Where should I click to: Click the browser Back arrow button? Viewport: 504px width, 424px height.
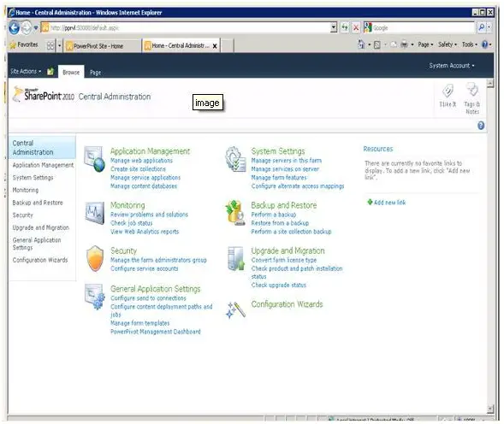click(14, 28)
